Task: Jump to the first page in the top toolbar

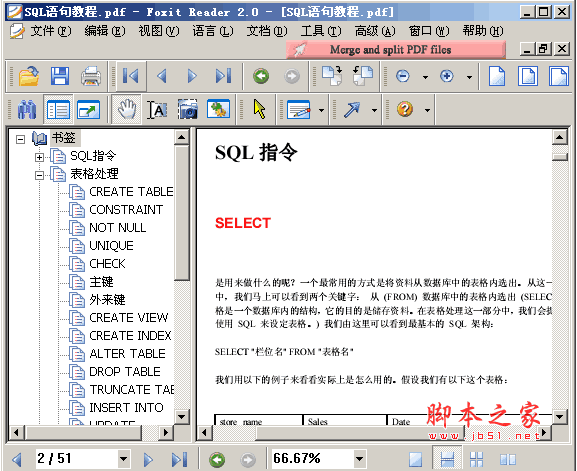Action: point(131,76)
